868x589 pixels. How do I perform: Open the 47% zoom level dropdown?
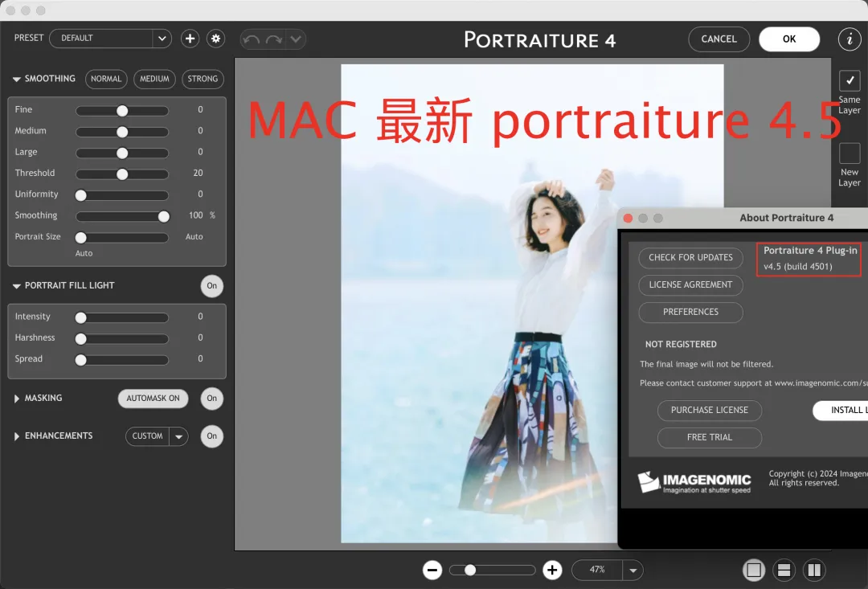coord(633,570)
